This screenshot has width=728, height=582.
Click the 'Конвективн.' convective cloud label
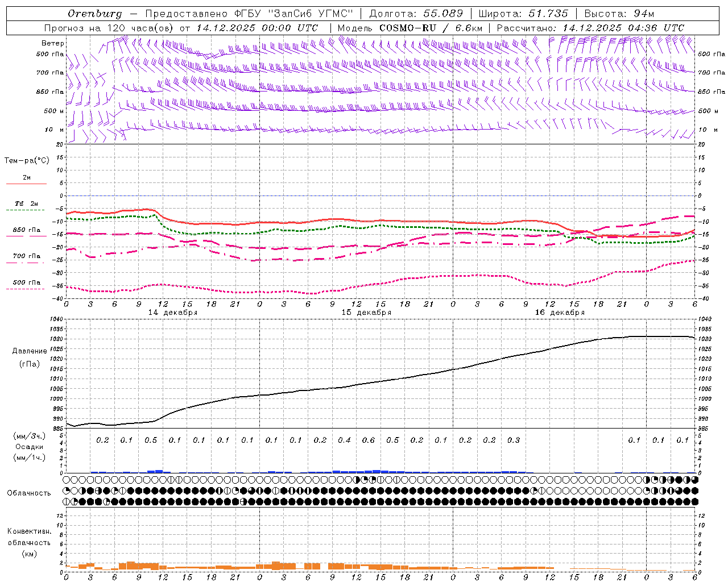[29, 531]
